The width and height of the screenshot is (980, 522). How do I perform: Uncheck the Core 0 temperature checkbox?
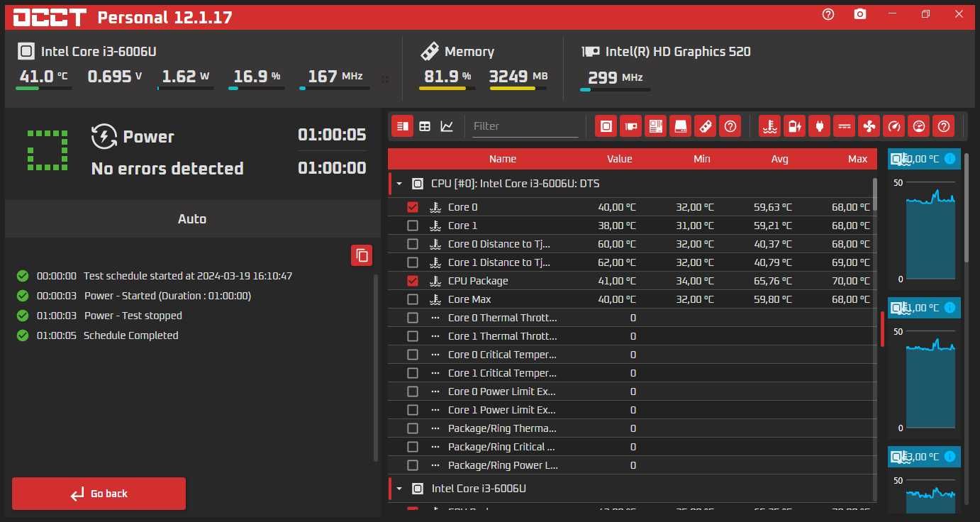point(413,207)
